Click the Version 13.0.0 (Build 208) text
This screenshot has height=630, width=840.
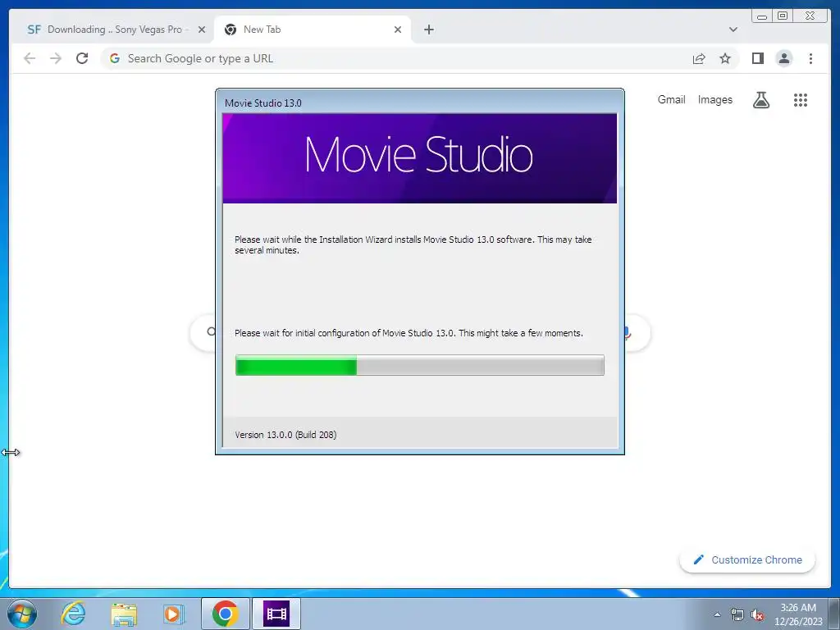[x=285, y=435]
